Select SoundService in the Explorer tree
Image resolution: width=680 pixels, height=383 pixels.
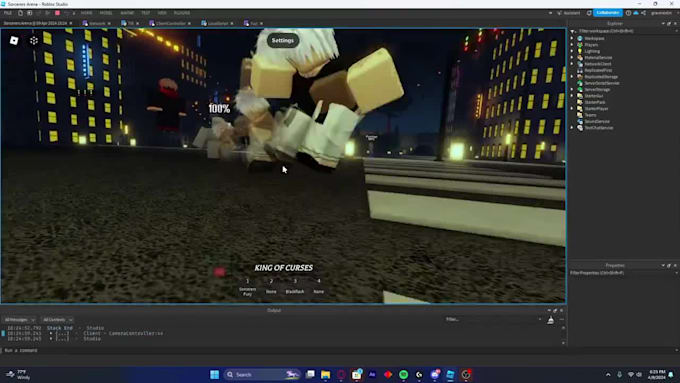click(x=597, y=121)
